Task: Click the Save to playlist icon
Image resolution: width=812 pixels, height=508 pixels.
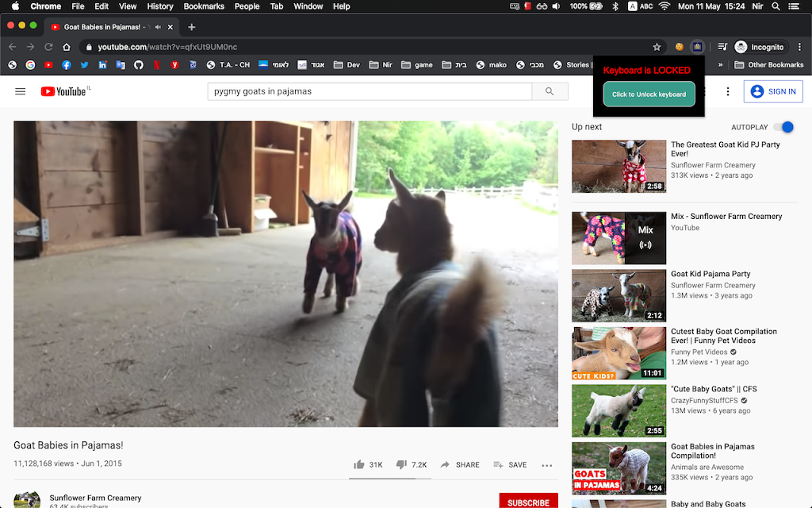Action: pos(498,464)
